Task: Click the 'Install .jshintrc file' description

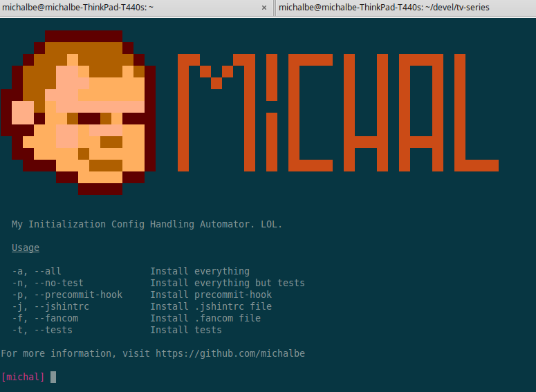Action: [x=211, y=306]
